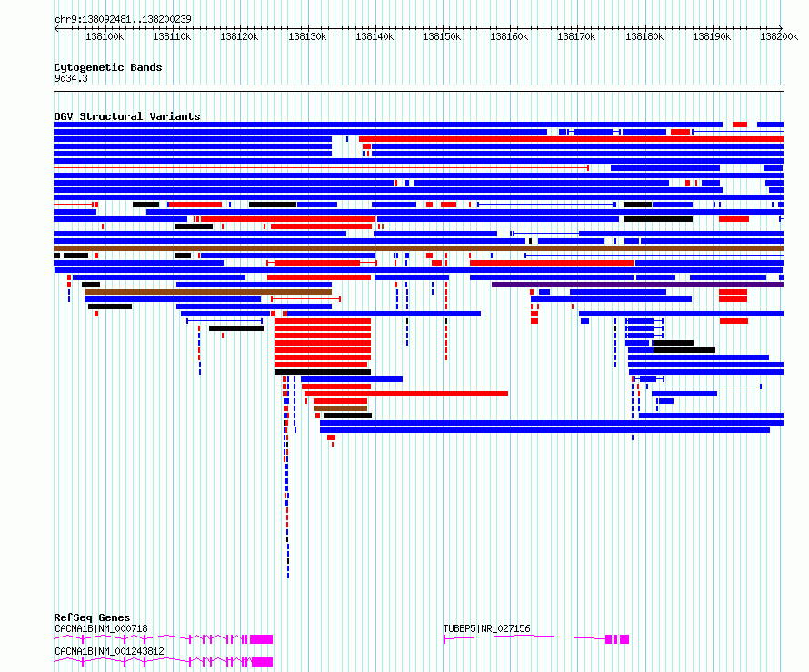Click the 138110k ruler tick label
809x672 pixels.
point(172,36)
